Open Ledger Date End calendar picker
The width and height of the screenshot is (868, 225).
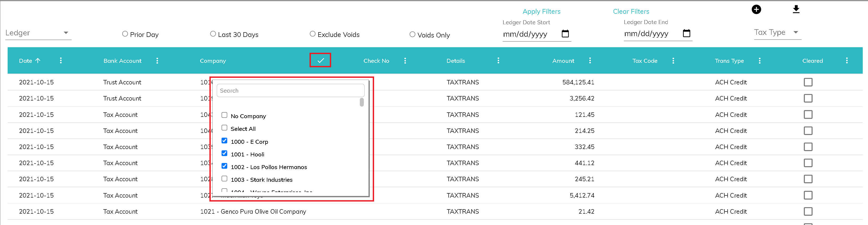point(686,33)
